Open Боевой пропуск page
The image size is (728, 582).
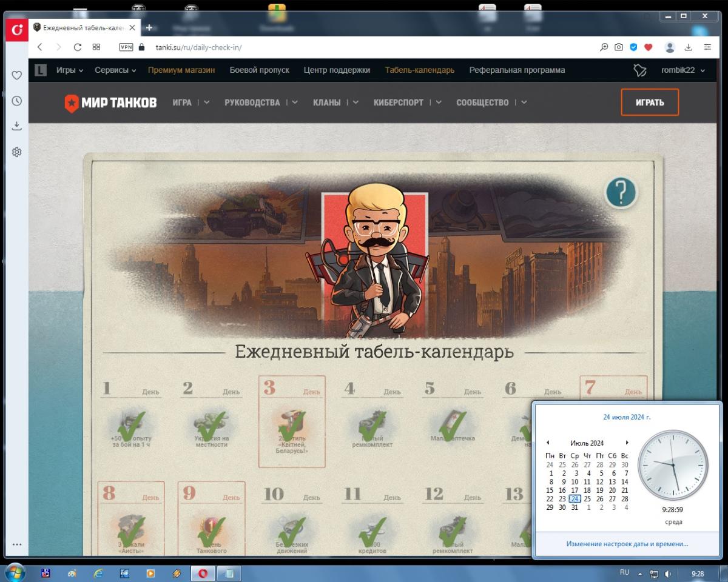[259, 70]
